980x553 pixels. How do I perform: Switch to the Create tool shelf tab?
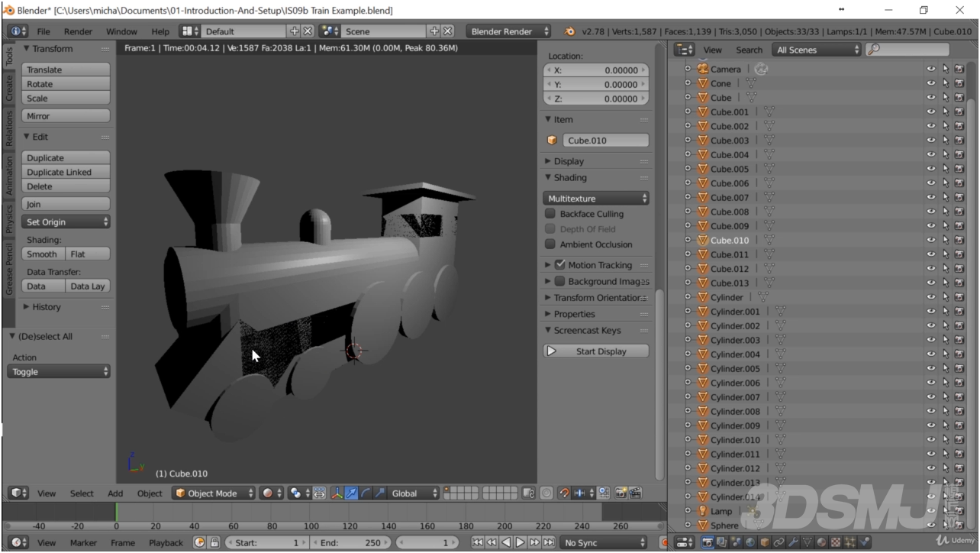(x=9, y=89)
